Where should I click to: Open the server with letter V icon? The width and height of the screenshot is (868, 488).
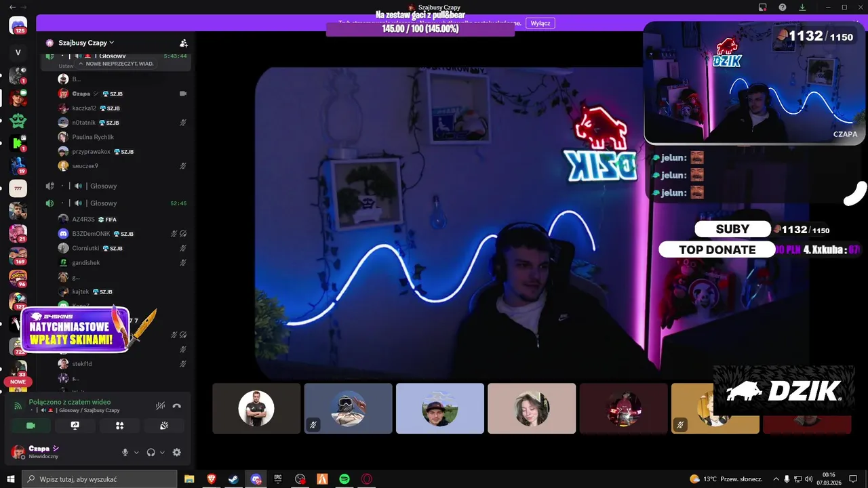(x=18, y=52)
